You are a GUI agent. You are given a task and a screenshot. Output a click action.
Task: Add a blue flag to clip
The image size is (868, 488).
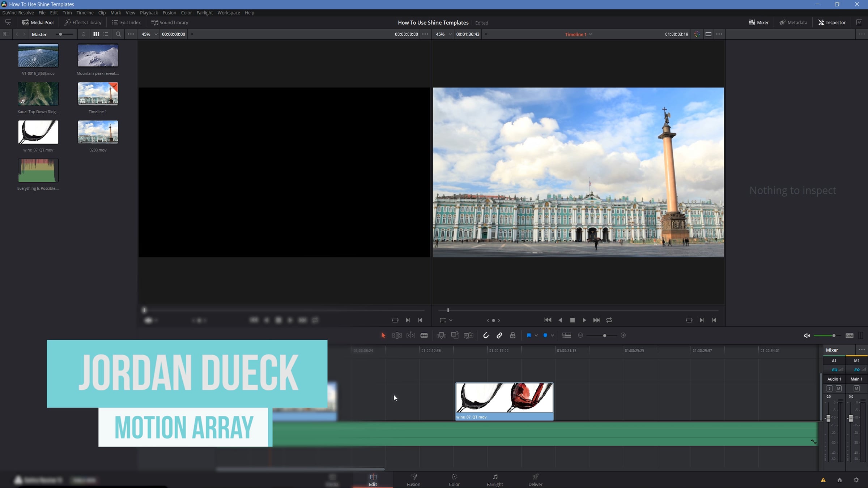tap(529, 335)
